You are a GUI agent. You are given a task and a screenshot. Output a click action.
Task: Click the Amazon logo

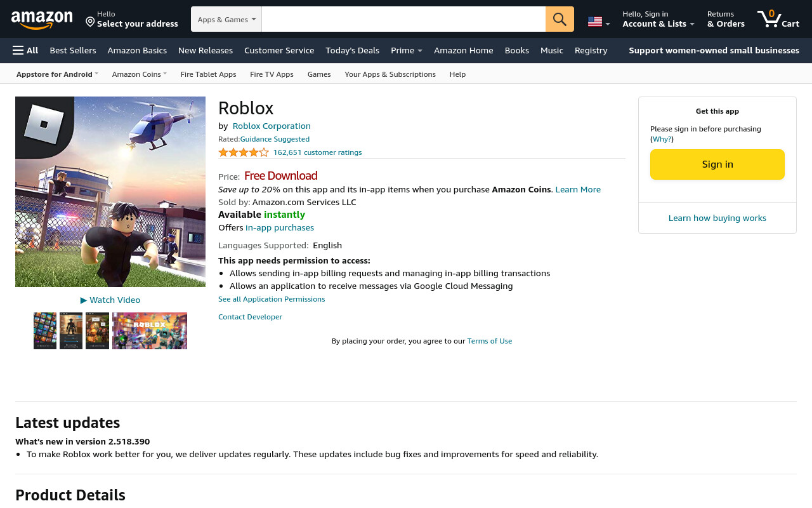pyautogui.click(x=42, y=20)
